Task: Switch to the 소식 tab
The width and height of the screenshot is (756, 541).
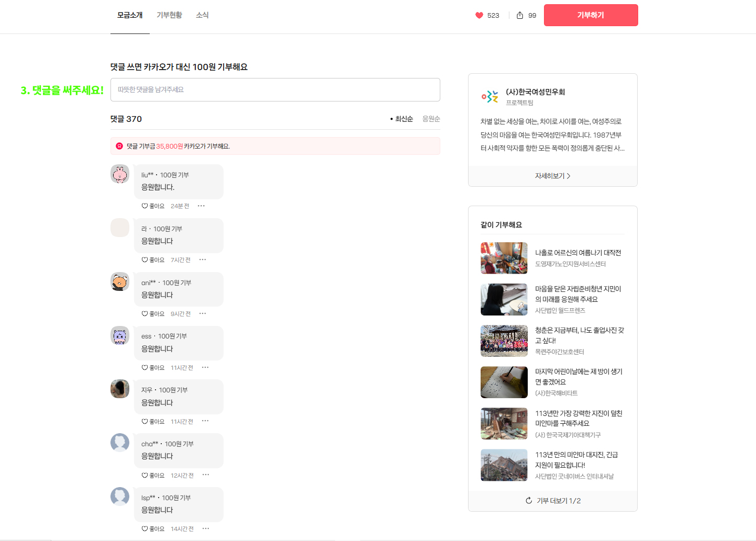Action: [x=202, y=16]
